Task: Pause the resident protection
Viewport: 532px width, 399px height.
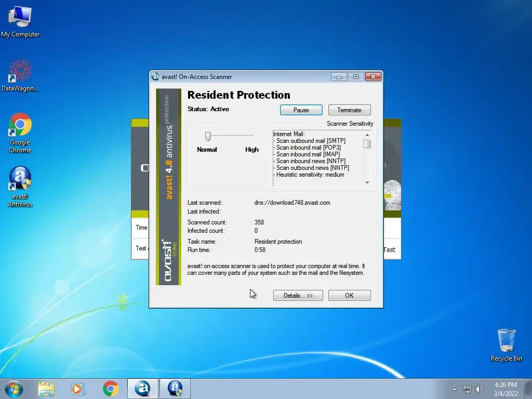Action: [x=301, y=110]
